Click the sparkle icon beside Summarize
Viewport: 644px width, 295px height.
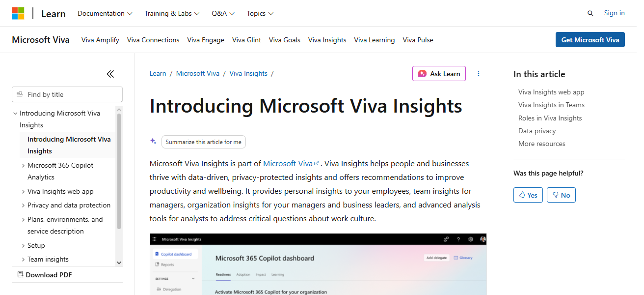click(153, 142)
